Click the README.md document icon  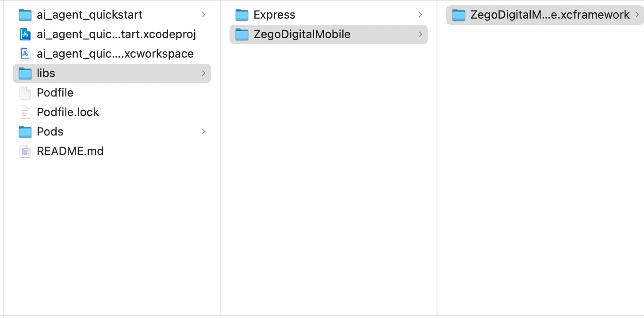tap(25, 151)
